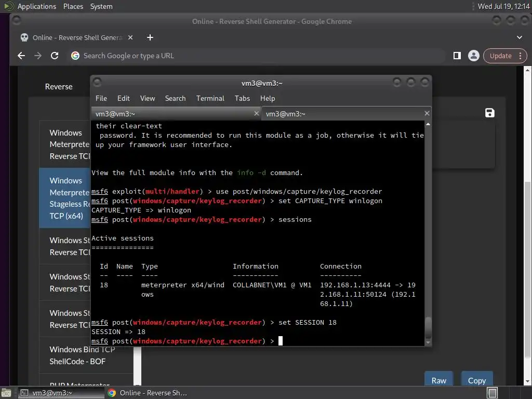Open Chrome side panel icon
The width and height of the screenshot is (532, 399).
pyautogui.click(x=457, y=56)
